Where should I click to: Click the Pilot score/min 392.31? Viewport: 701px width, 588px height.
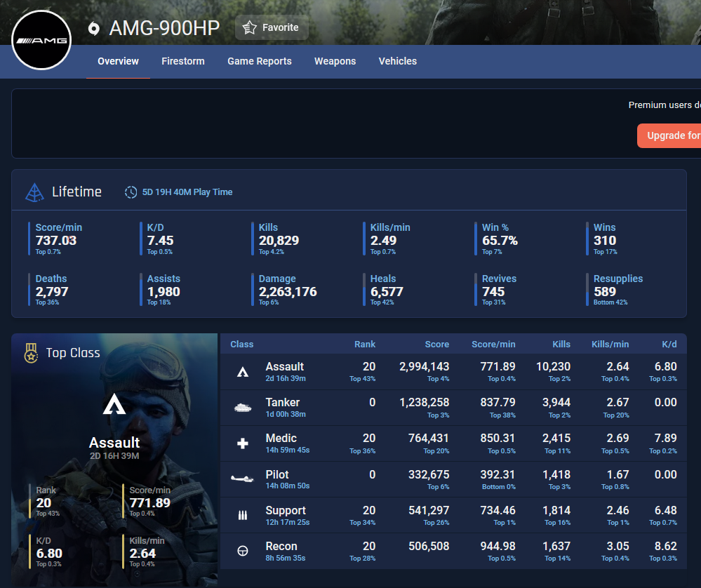498,474
